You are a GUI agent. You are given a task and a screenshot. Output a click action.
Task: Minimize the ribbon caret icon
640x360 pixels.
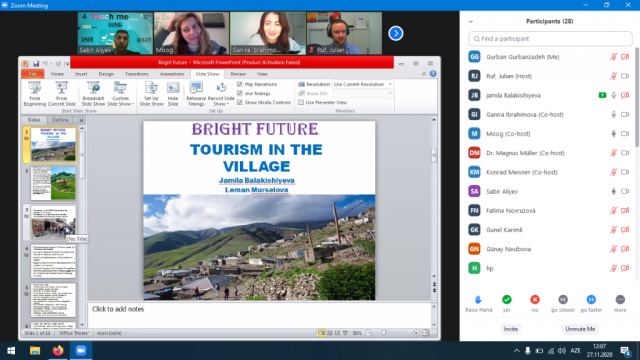(424, 74)
